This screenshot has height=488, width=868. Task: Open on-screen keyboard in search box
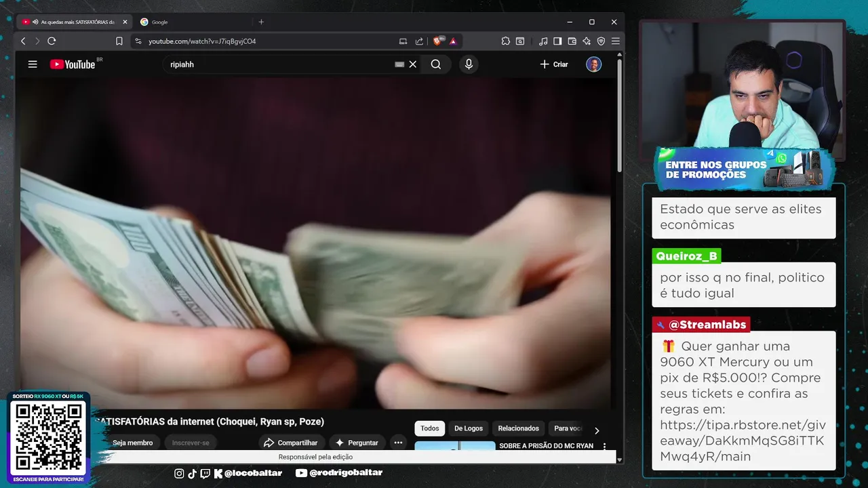(x=399, y=64)
